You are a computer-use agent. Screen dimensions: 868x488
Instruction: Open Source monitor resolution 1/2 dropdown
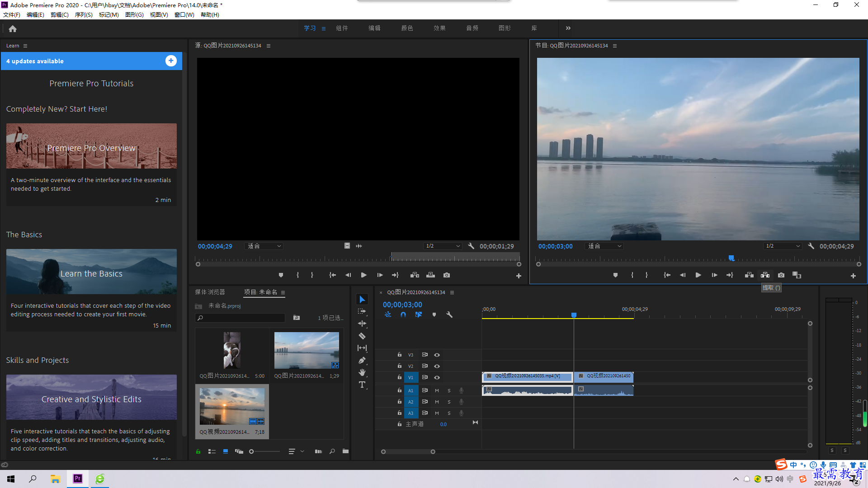pyautogui.click(x=442, y=246)
